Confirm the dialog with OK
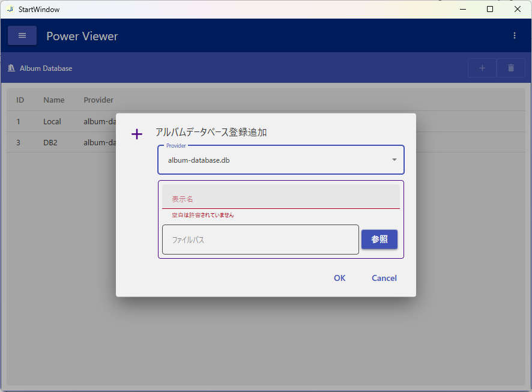 [x=339, y=278]
